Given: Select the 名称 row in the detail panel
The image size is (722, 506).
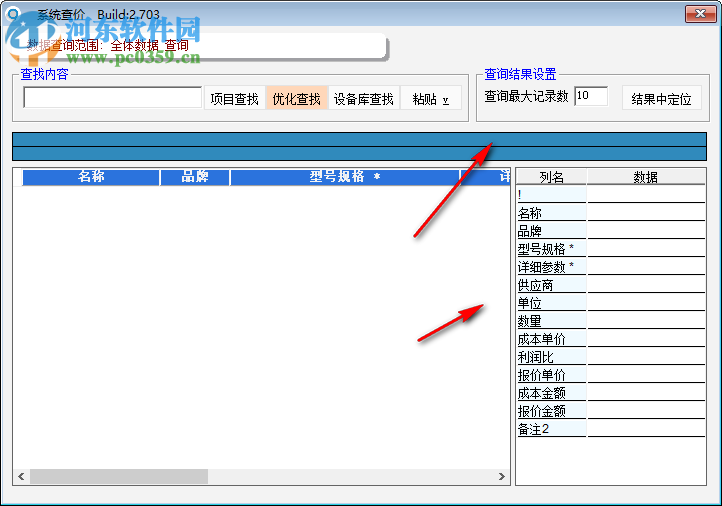Looking at the screenshot, I should click(x=611, y=212).
